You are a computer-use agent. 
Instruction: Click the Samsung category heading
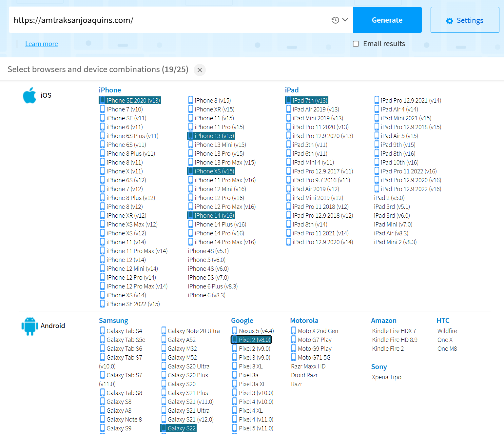[x=113, y=320]
